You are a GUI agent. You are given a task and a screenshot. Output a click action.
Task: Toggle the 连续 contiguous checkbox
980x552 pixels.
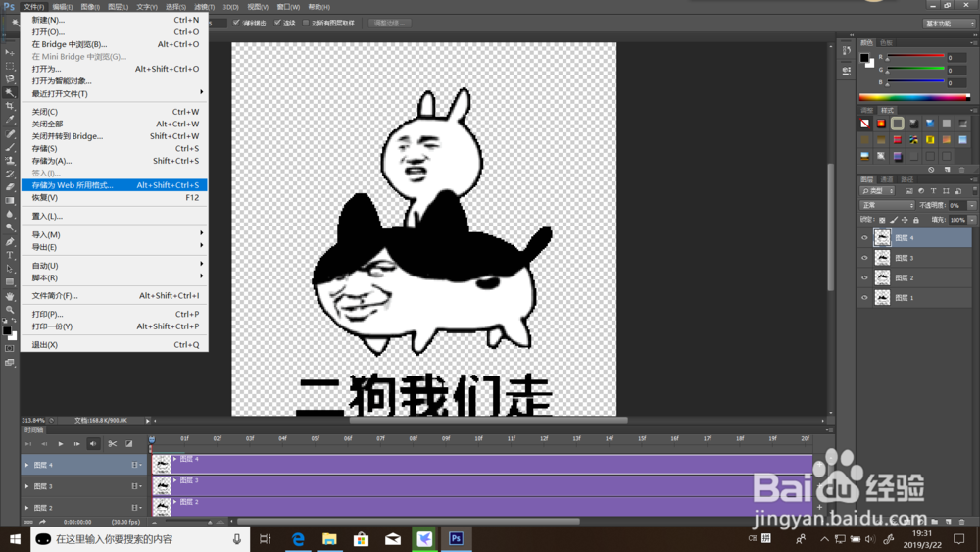[277, 23]
